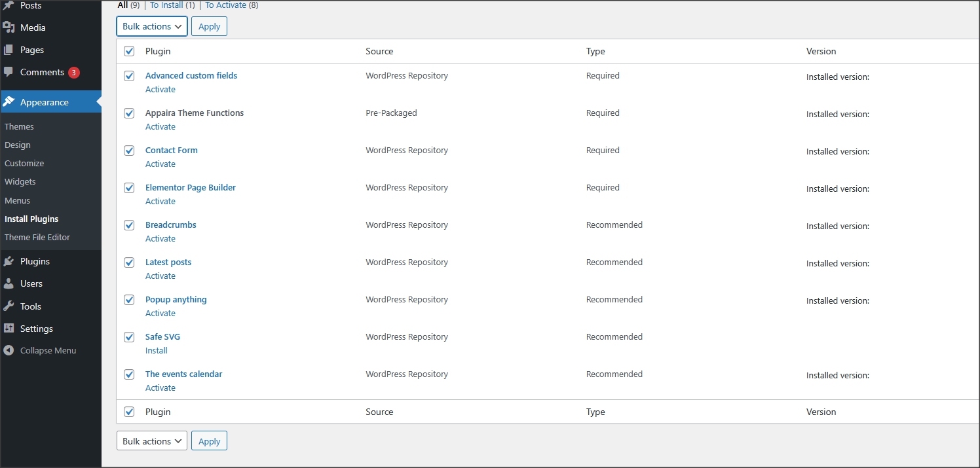
Task: Open the Customize submenu item
Action: [x=24, y=163]
